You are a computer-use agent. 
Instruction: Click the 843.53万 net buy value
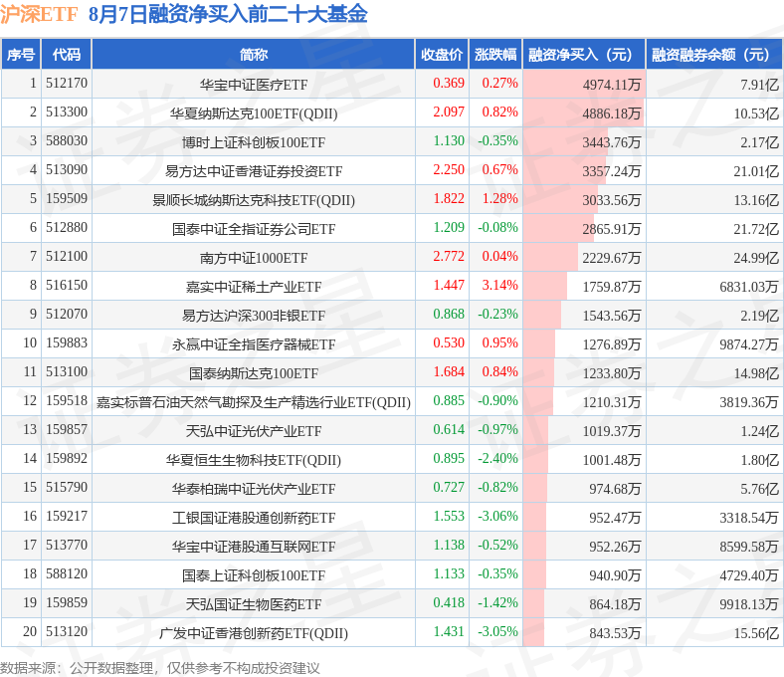click(615, 633)
